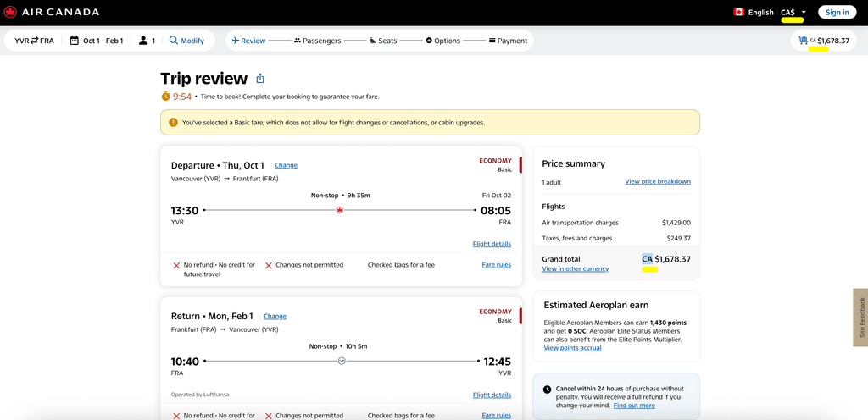Go to the Options step
868x420 pixels.
[442, 41]
